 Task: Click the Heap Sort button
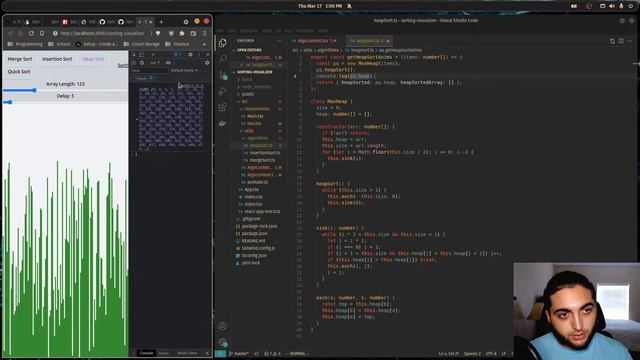coord(93,59)
